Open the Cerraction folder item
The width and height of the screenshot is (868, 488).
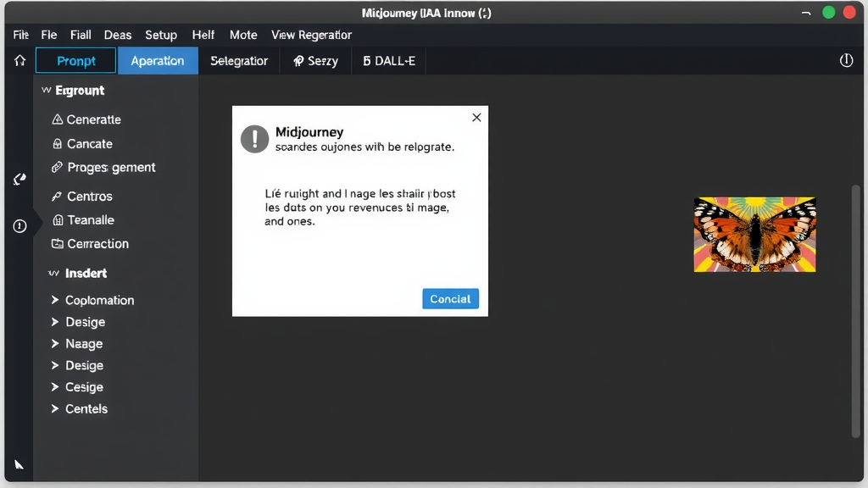click(x=90, y=243)
